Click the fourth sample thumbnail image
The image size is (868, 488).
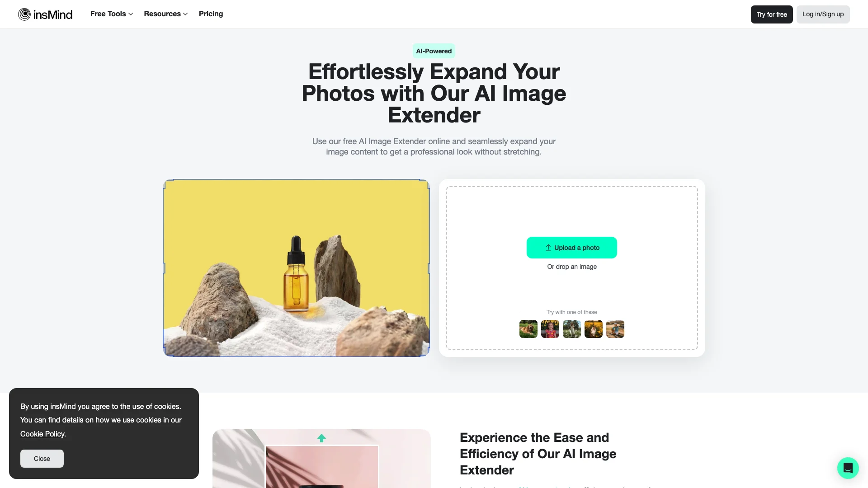click(x=593, y=328)
